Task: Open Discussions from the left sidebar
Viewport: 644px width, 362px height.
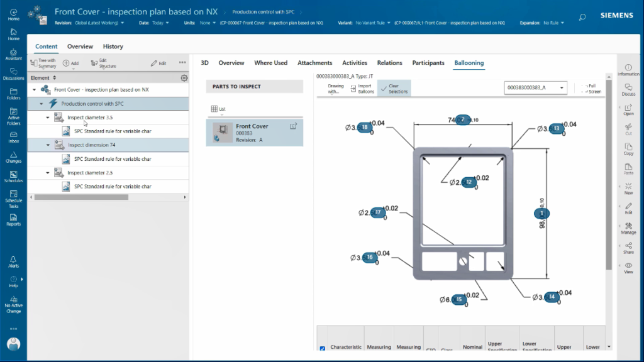Action: 14,74
